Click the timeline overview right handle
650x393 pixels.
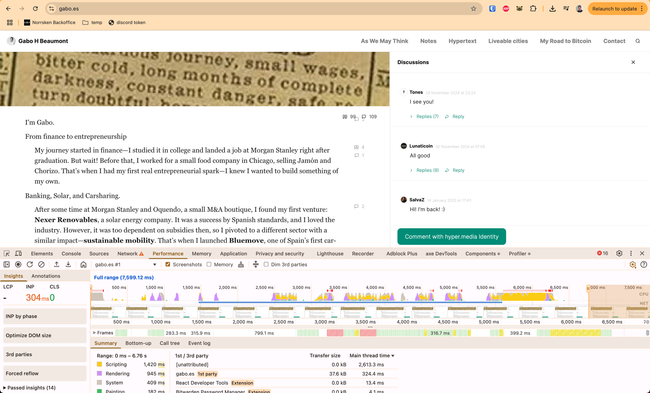pyautogui.click(x=588, y=289)
